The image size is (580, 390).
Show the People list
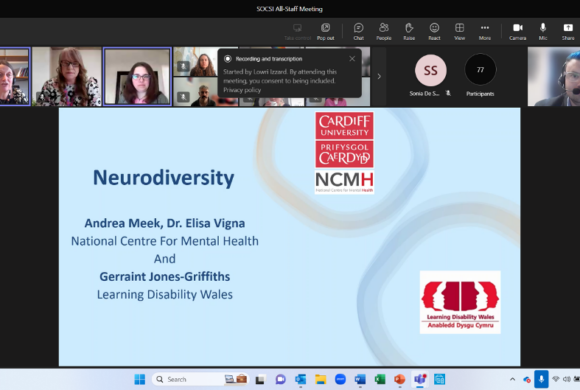tap(384, 31)
